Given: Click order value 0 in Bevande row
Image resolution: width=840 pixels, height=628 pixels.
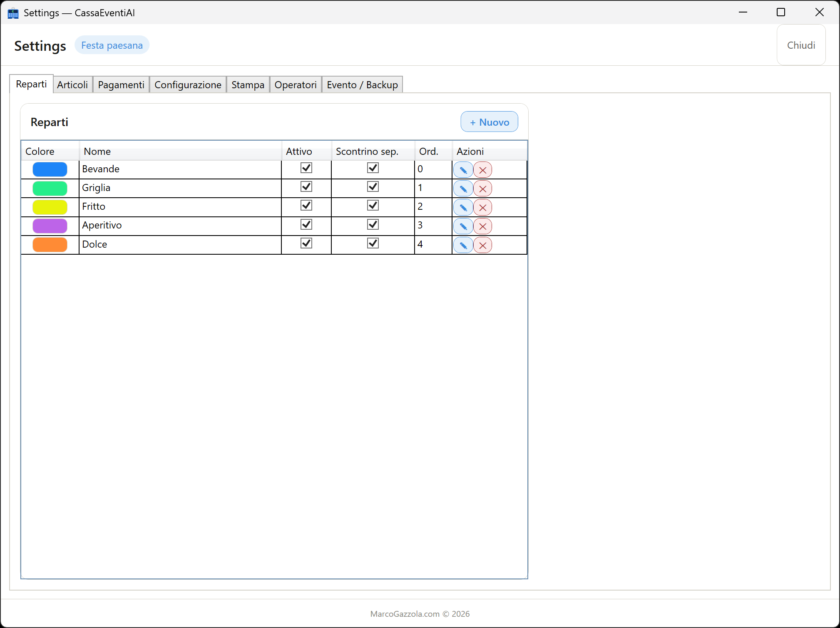Looking at the screenshot, I should pos(433,169).
